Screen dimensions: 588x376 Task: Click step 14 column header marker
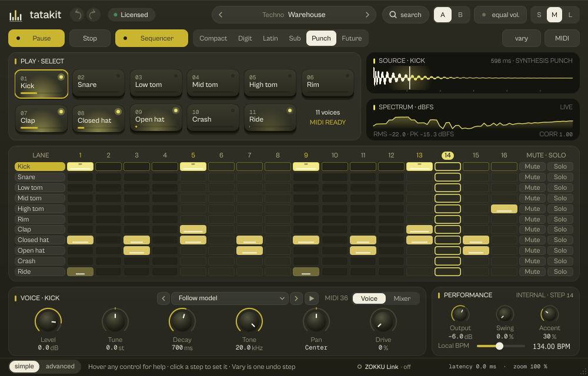point(447,156)
